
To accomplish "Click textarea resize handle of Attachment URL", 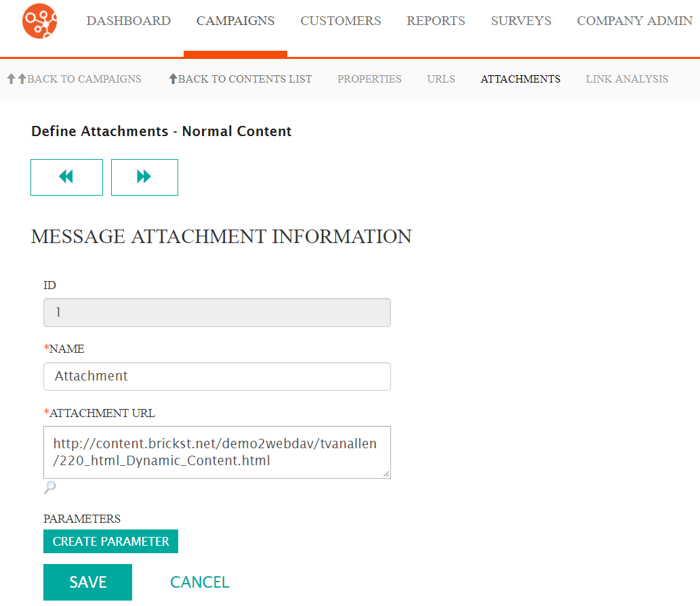I will 386,474.
